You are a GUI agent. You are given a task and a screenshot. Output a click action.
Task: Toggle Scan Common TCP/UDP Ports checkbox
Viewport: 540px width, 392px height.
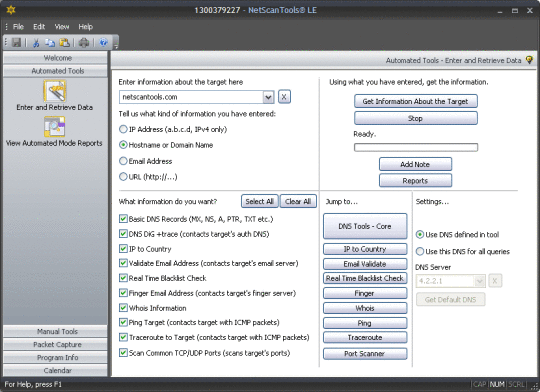123,353
